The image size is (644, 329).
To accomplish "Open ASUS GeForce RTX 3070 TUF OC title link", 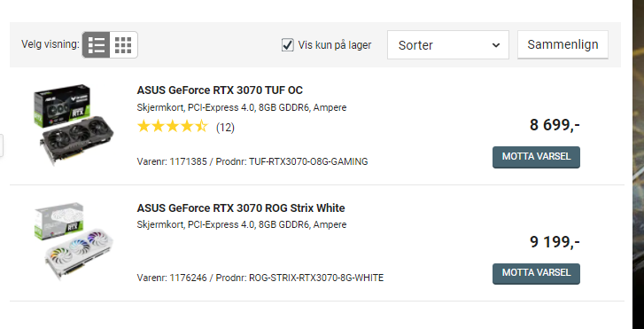I will click(220, 90).
